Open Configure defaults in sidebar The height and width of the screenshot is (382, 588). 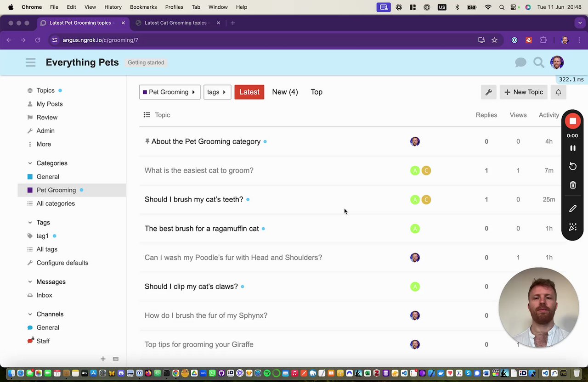tap(62, 263)
